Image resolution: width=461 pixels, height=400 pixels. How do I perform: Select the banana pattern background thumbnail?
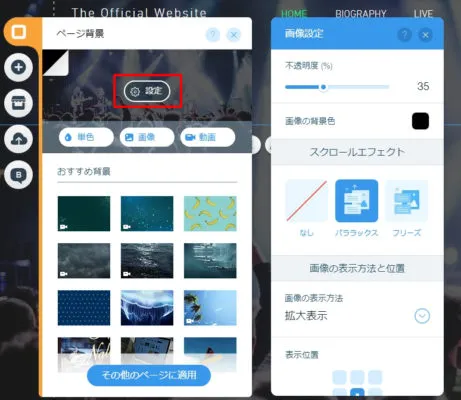click(x=210, y=213)
